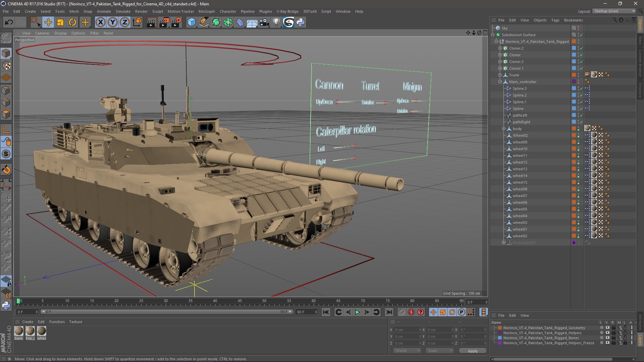Toggle Z axis lock icon
Screen dimensions: 644x362
[125, 22]
